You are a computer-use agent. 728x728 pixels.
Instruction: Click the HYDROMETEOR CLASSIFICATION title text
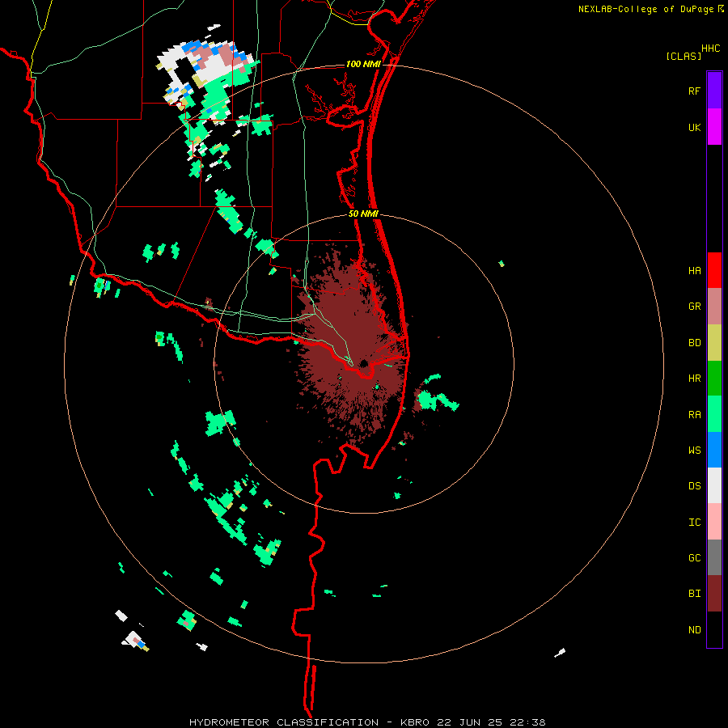(284, 722)
